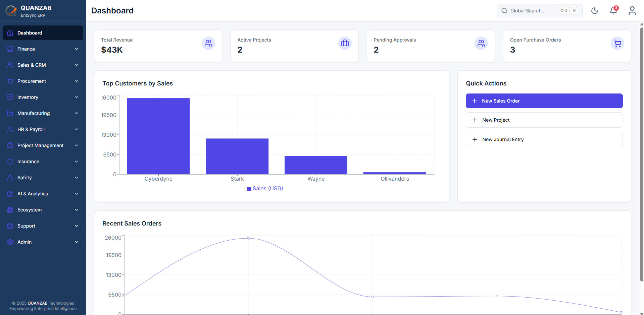Viewport: 644px width, 315px height.
Task: Click the QUANZAB logo icon
Action: pyautogui.click(x=11, y=11)
